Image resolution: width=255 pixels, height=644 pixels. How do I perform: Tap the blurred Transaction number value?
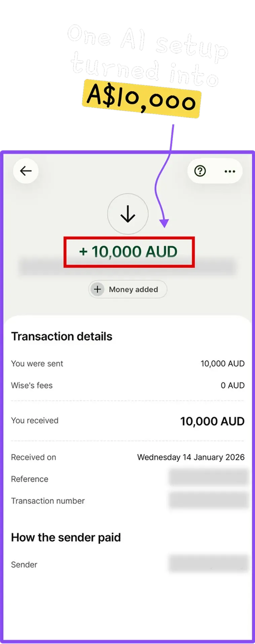[208, 500]
